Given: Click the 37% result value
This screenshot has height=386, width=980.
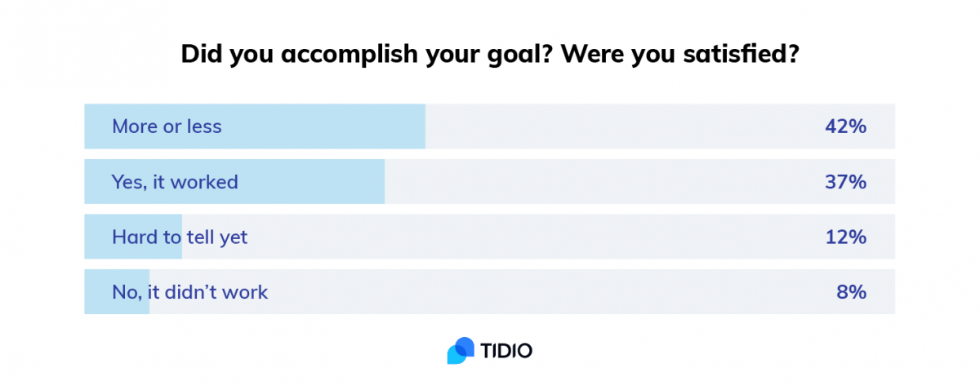Looking at the screenshot, I should (x=845, y=182).
